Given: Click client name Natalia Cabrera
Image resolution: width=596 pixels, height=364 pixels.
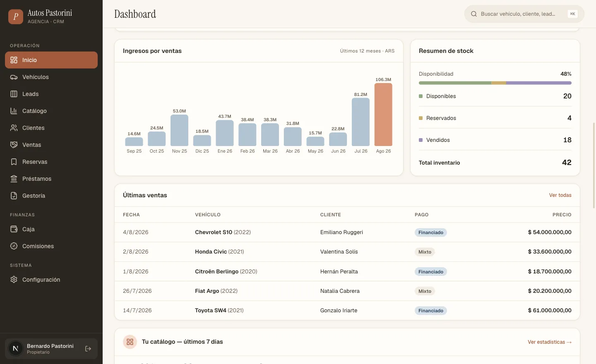Looking at the screenshot, I should pos(340,291).
